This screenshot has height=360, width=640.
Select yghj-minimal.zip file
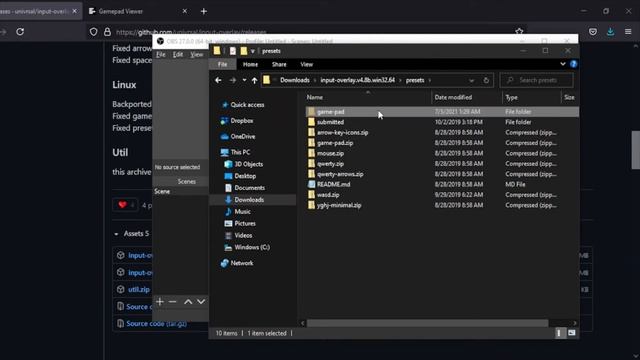coord(339,205)
